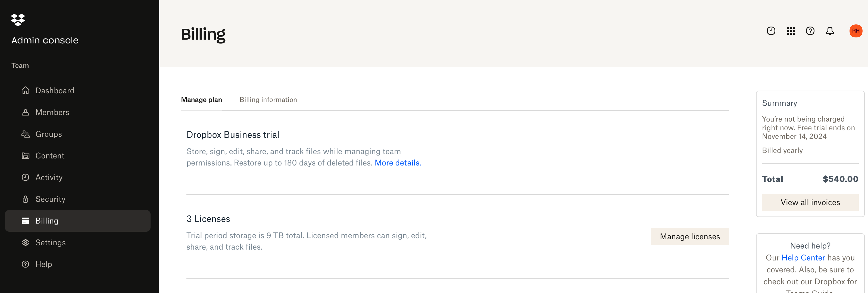This screenshot has height=293, width=868.
Task: Open Content in the sidebar
Action: tap(49, 156)
